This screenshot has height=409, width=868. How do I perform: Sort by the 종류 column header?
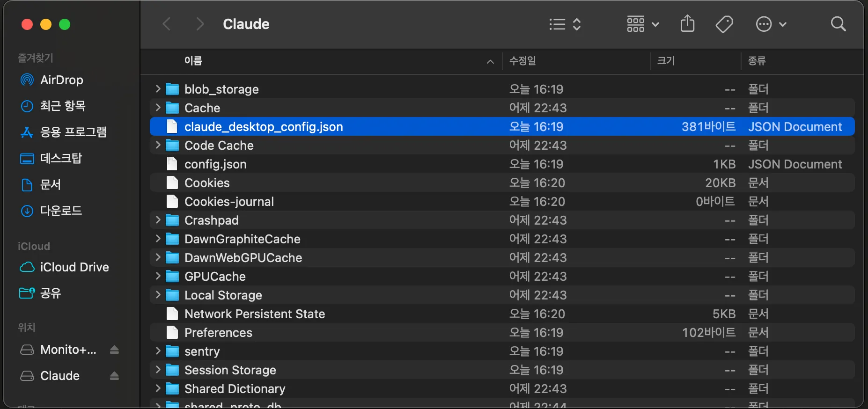(x=757, y=61)
